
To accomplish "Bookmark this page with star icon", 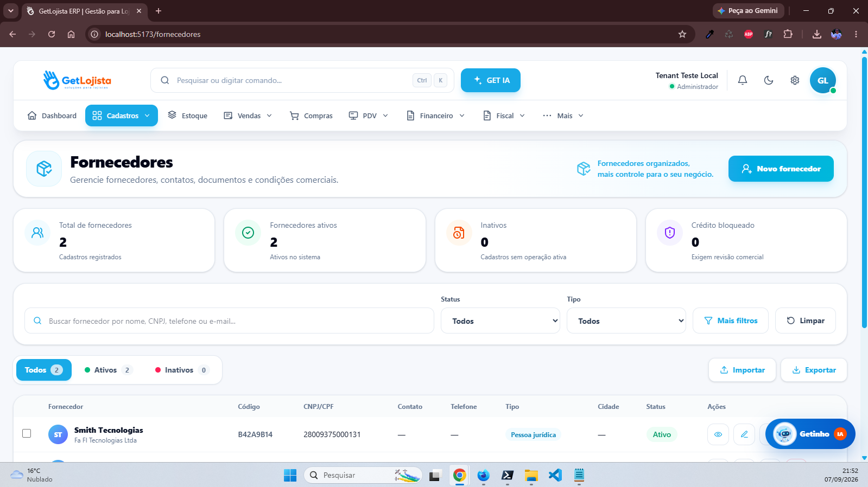I will (x=682, y=34).
